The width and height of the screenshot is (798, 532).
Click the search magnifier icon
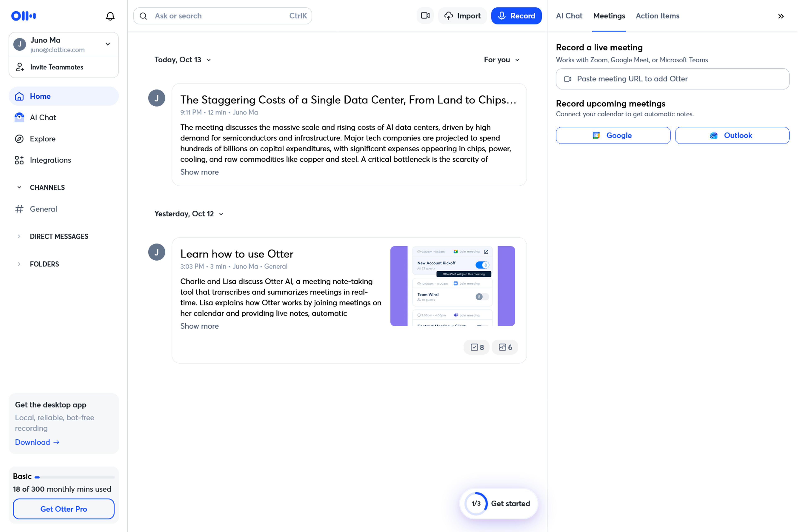[x=144, y=16]
